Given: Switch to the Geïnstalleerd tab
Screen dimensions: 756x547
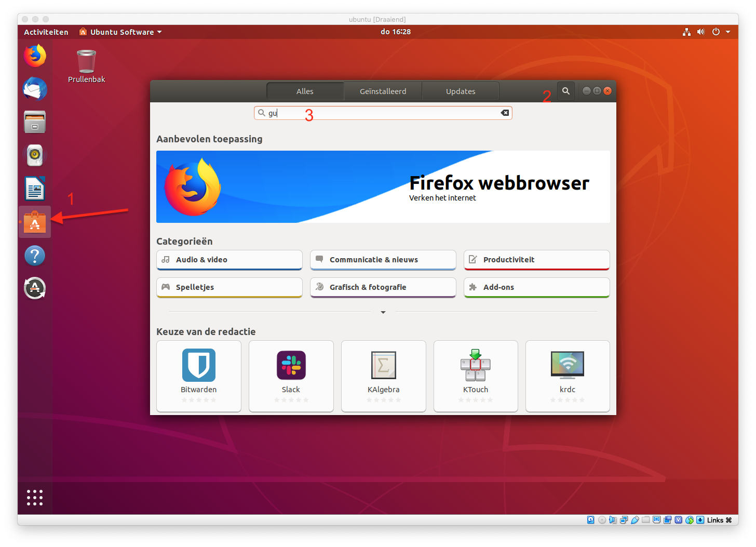Looking at the screenshot, I should click(x=383, y=91).
